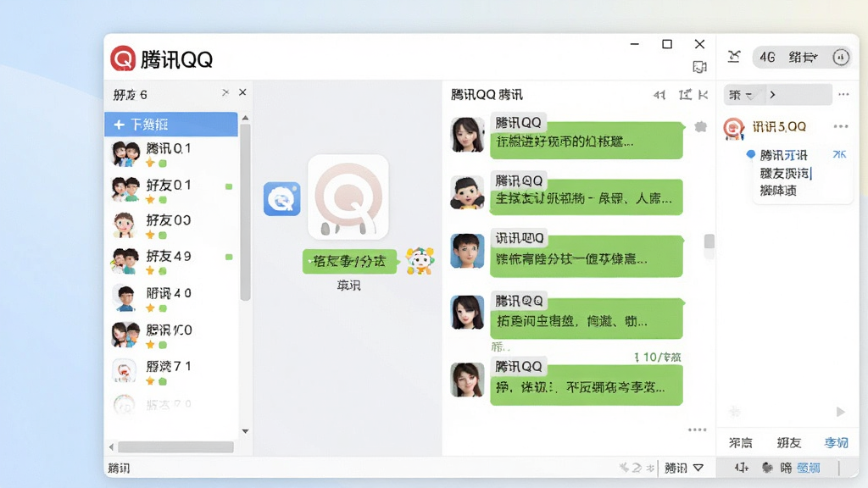Screen dimensions: 868x488
Task: Select the 好友 49 contact row
Action: click(x=171, y=262)
